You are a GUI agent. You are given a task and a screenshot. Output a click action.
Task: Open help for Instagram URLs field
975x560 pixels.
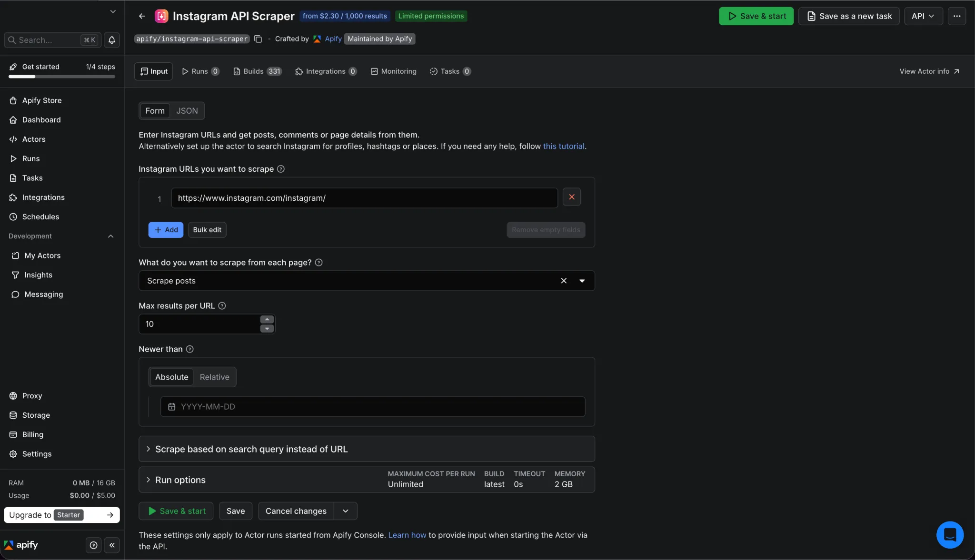(x=281, y=169)
